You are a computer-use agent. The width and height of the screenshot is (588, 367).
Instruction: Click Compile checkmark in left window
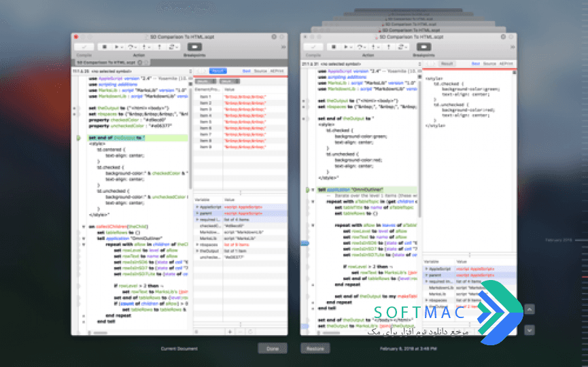pos(84,47)
